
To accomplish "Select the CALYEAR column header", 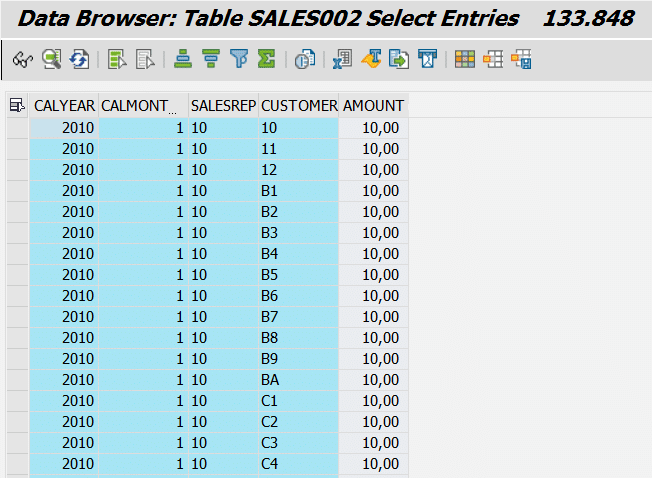I will (64, 106).
